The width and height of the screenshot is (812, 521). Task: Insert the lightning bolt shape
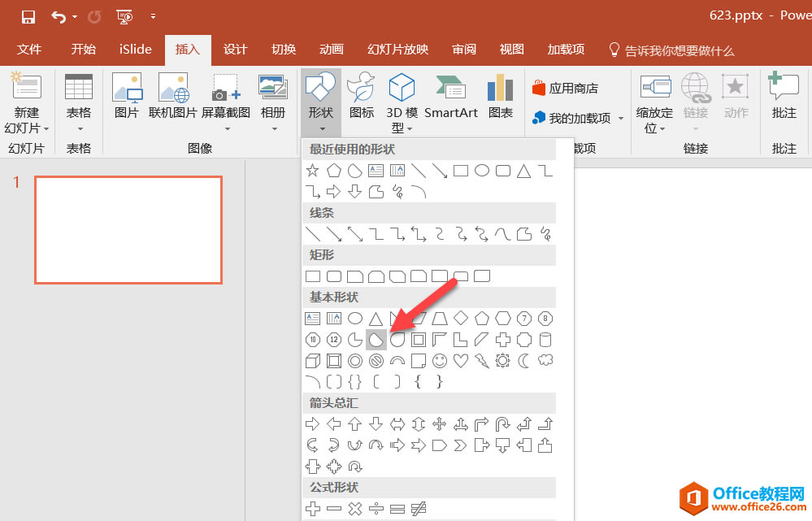(x=482, y=360)
